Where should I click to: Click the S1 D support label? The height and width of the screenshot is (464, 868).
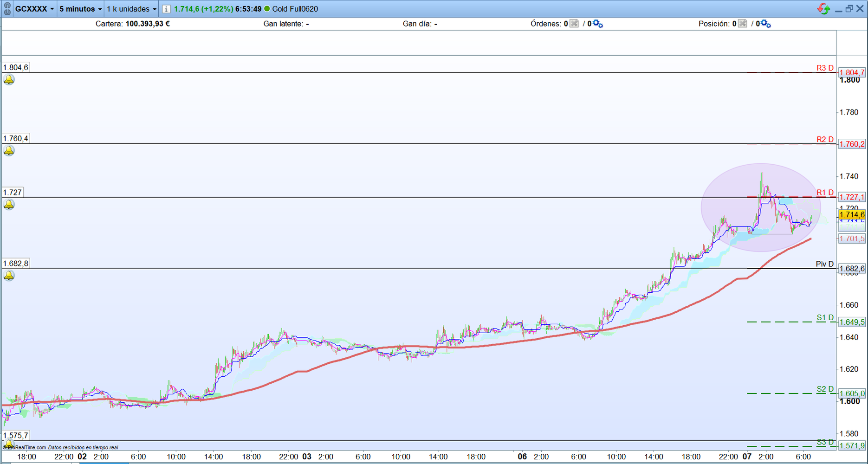pos(825,318)
